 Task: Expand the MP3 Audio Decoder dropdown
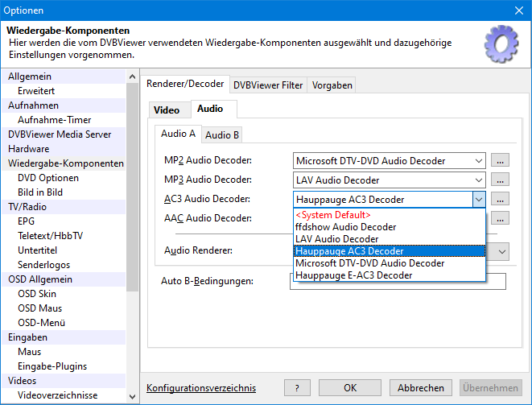pos(479,180)
